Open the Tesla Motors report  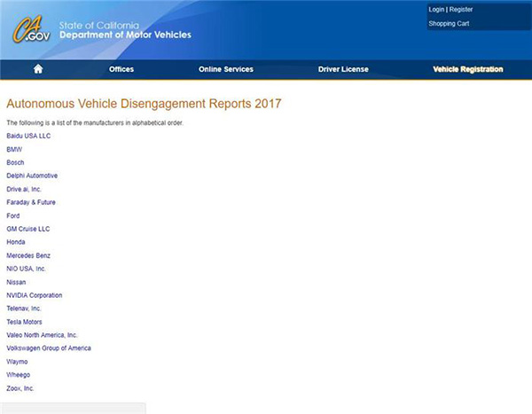24,322
